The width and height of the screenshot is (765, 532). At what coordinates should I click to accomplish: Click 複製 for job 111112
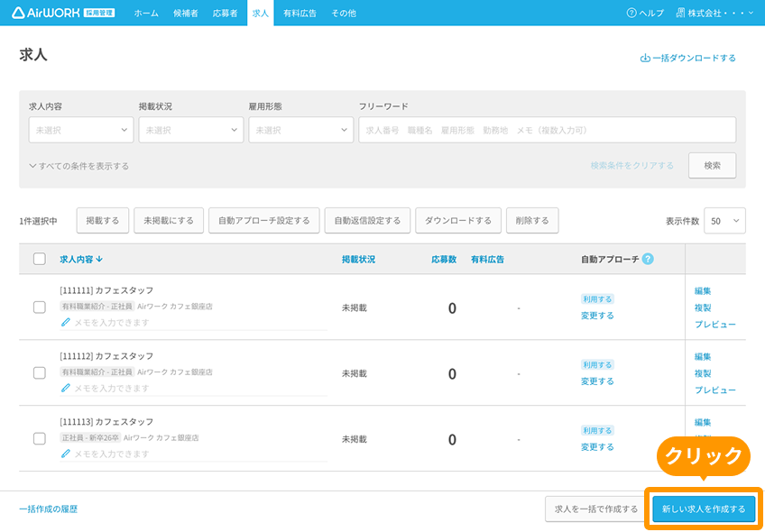point(703,373)
